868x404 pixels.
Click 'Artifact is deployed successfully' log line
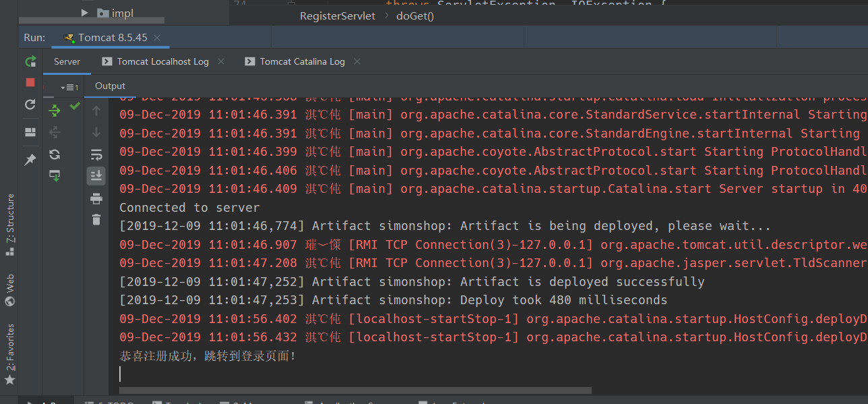[x=412, y=282]
